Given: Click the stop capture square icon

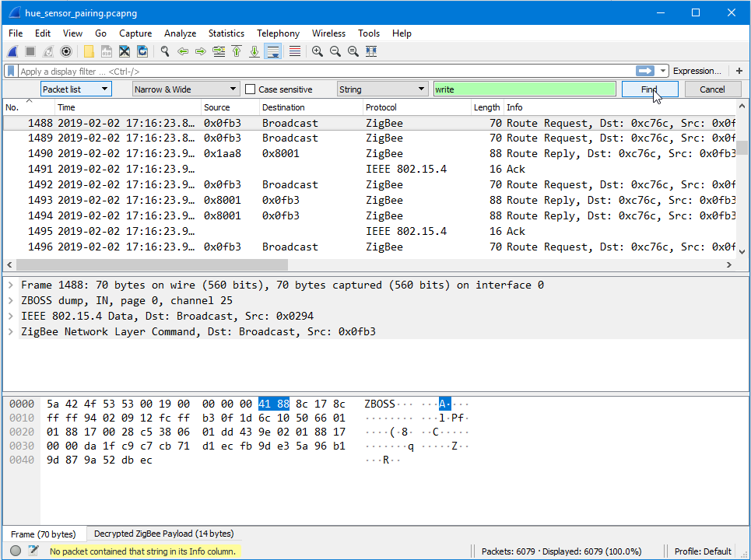Looking at the screenshot, I should click(x=30, y=51).
